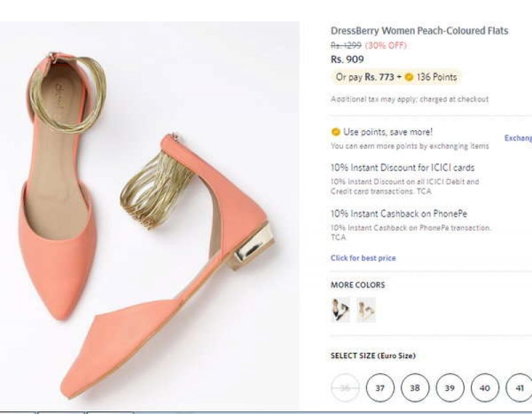The width and height of the screenshot is (532, 414).
Task: Click the coin icon beside Use points, save more
Action: (334, 132)
